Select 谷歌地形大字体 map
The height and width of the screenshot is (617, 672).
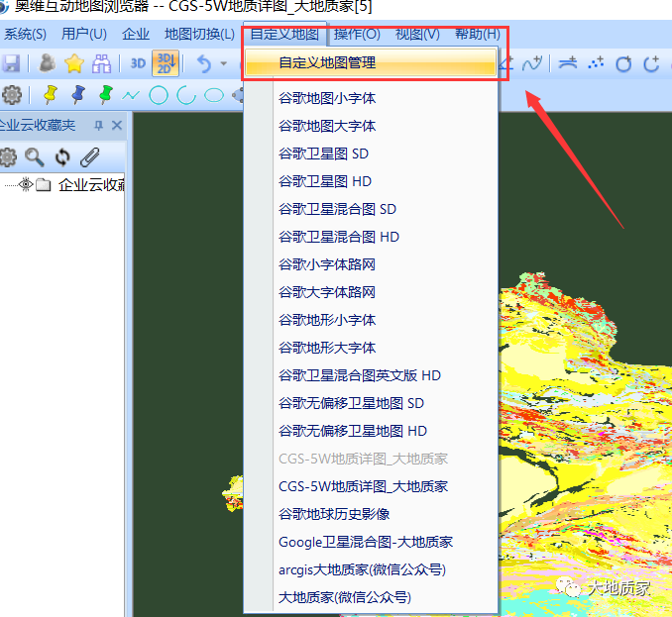[371, 348]
